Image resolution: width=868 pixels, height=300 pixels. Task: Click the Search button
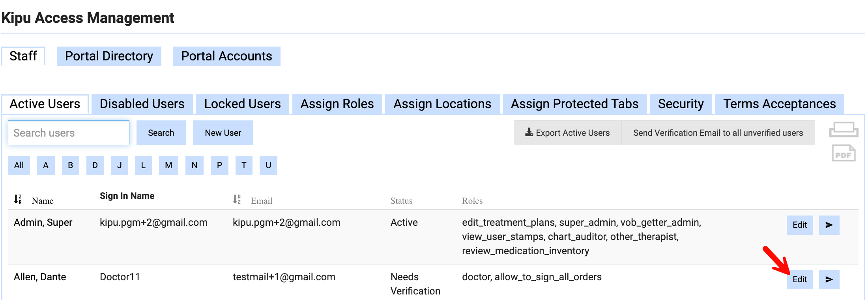[161, 133]
